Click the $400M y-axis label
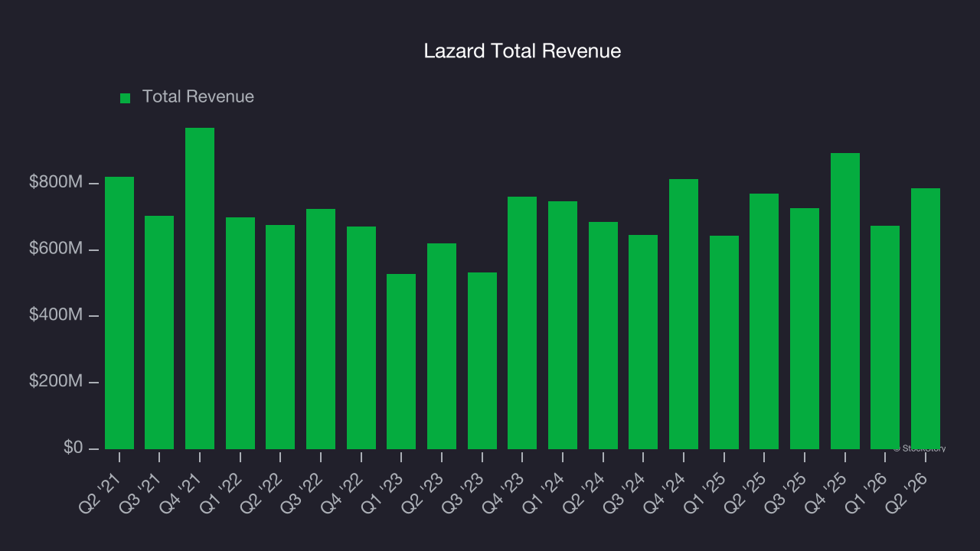Screen dimensions: 980x551 coord(56,315)
